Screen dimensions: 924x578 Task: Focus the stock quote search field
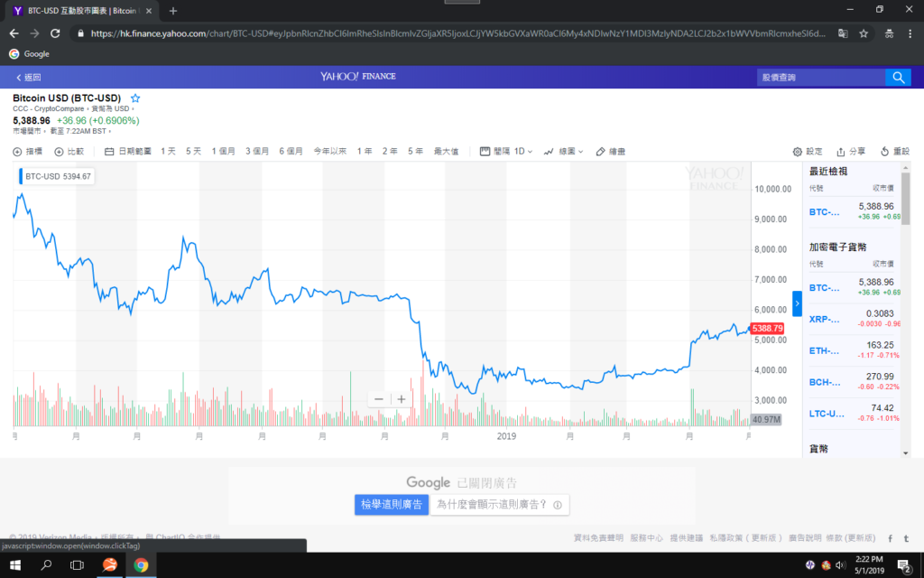tap(821, 78)
